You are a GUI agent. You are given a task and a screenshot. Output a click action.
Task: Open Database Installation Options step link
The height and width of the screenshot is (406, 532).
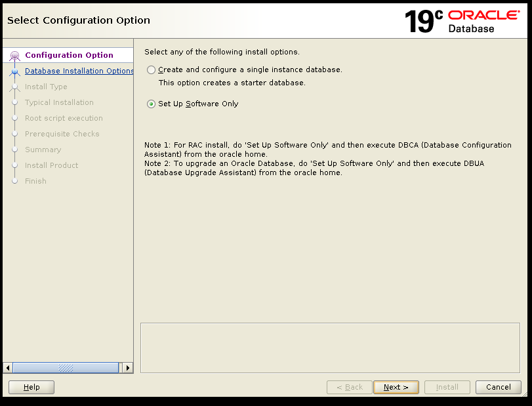(79, 71)
